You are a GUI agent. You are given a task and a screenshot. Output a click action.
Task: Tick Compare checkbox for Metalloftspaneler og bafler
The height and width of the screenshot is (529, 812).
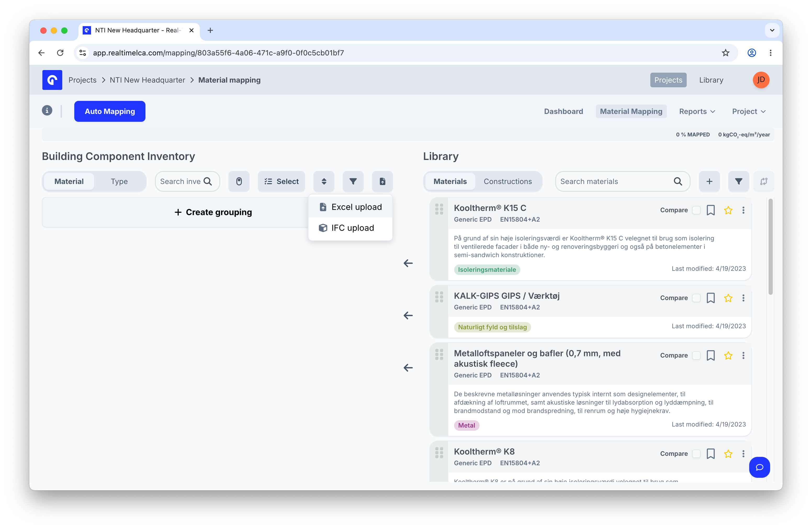click(696, 355)
